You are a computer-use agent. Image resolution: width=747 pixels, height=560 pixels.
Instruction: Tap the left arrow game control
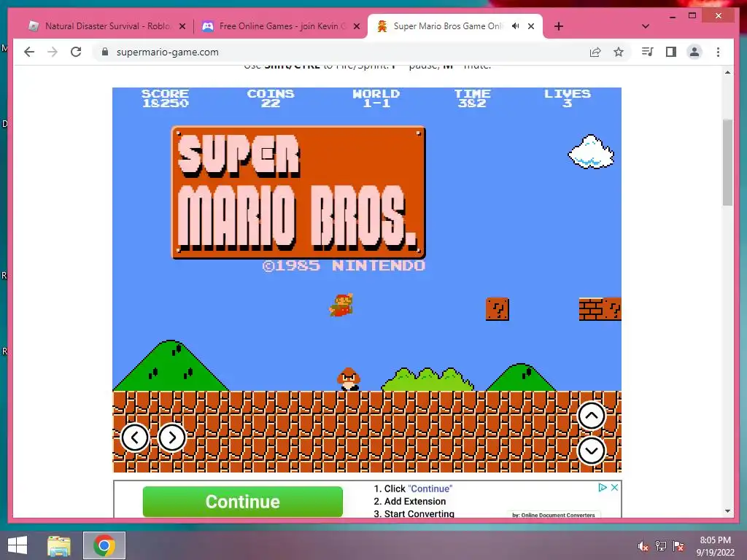[135, 437]
